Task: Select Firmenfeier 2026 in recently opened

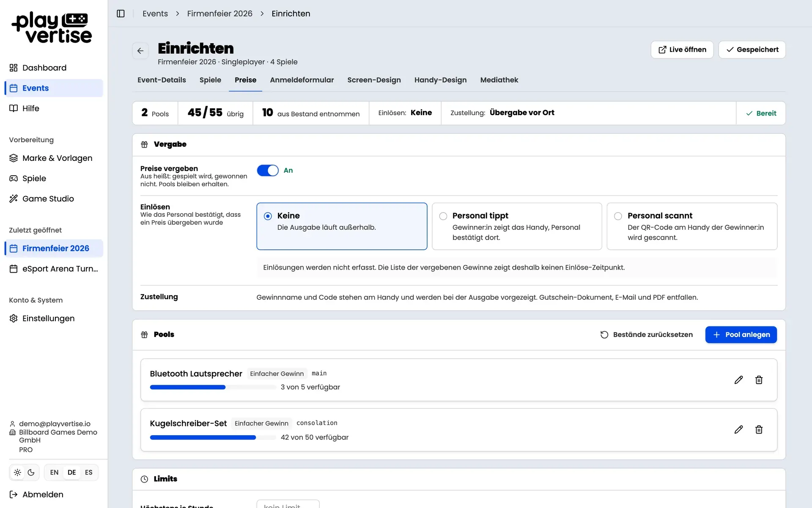Action: pos(54,248)
